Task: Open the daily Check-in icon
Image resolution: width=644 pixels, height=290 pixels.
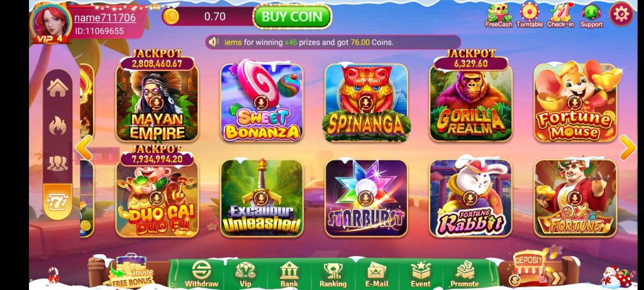Action: [560, 16]
